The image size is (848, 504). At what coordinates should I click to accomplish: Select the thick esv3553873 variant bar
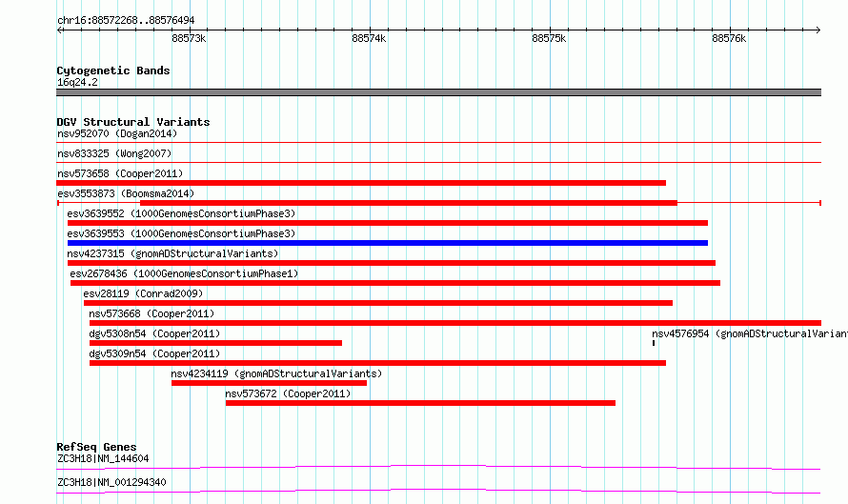pos(409,203)
